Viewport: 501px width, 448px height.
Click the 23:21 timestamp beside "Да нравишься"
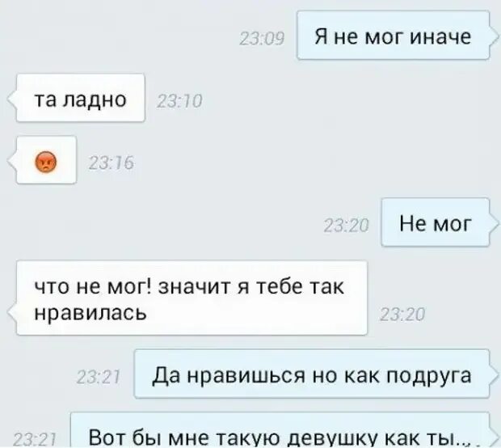click(99, 378)
